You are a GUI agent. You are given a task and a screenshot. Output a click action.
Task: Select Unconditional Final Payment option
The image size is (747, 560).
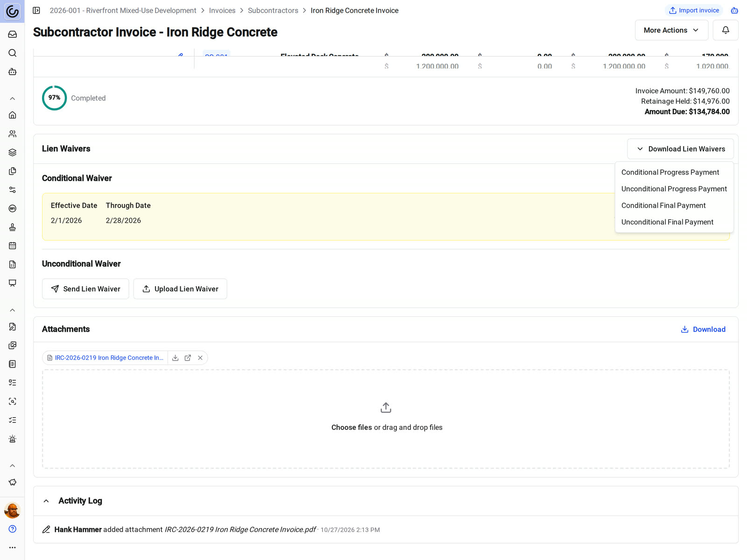pyautogui.click(x=674, y=222)
